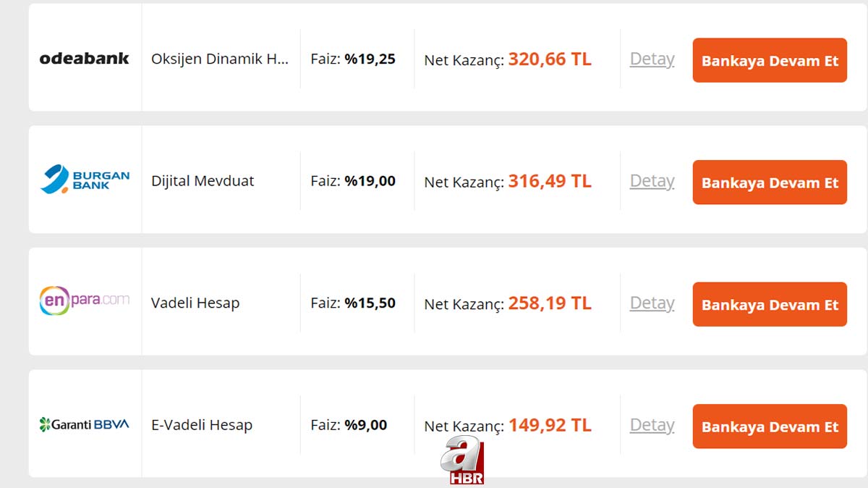Click the Vadeli Hesap product name

[x=195, y=303]
